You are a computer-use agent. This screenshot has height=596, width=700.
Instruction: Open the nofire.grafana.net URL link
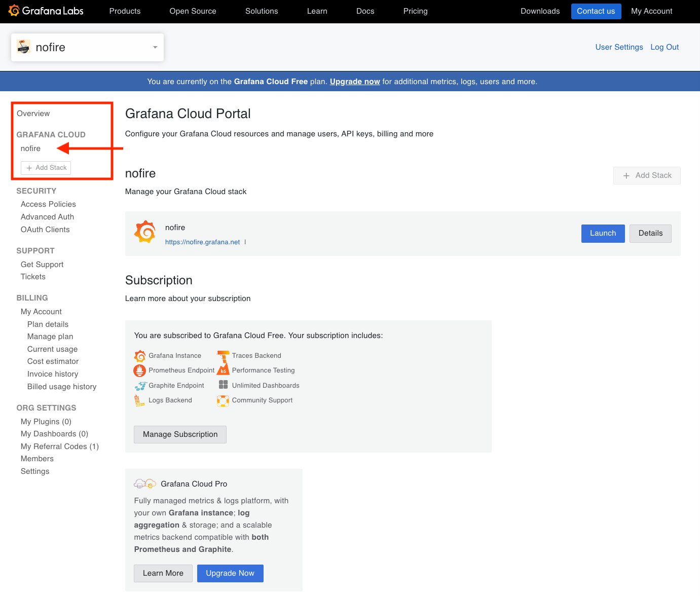pos(203,242)
